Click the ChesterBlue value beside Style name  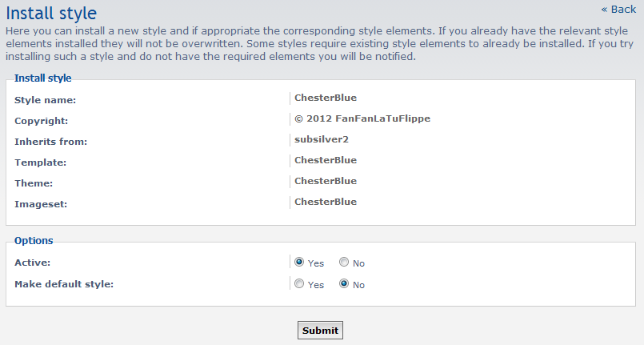click(x=326, y=98)
